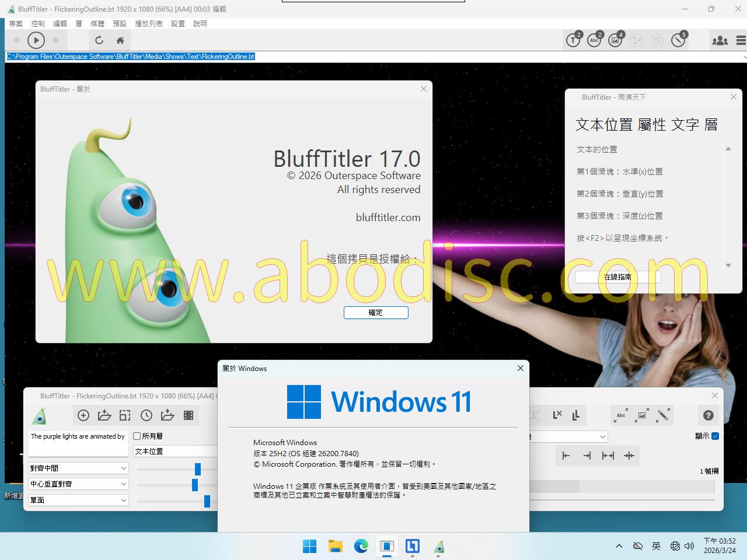Enable the 所有層 checkbox
Screen dimensions: 747x560
(137, 436)
